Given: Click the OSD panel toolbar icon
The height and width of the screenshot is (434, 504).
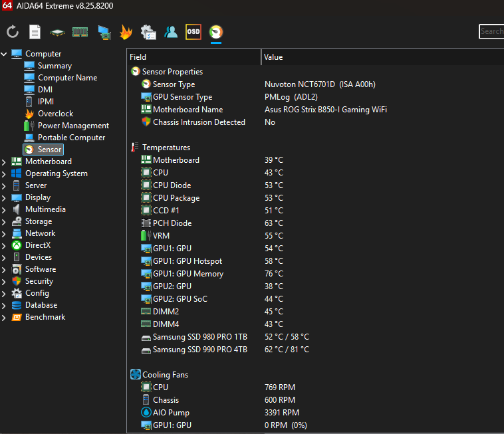Looking at the screenshot, I should [193, 31].
